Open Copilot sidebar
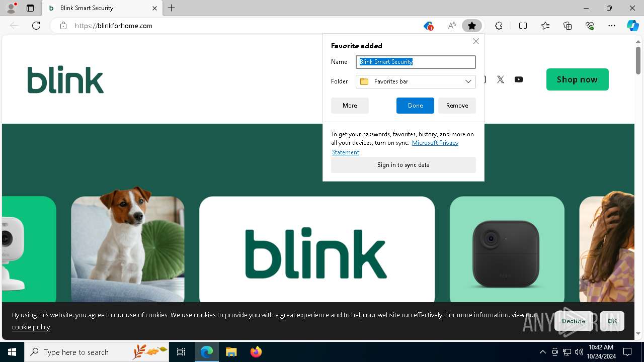This screenshot has width=644, height=362. tap(633, 26)
